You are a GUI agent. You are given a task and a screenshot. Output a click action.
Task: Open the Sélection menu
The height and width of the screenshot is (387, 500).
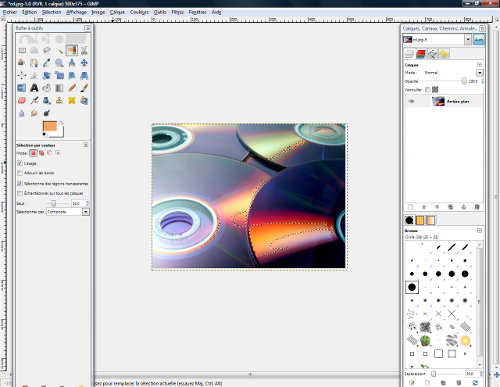(x=51, y=12)
